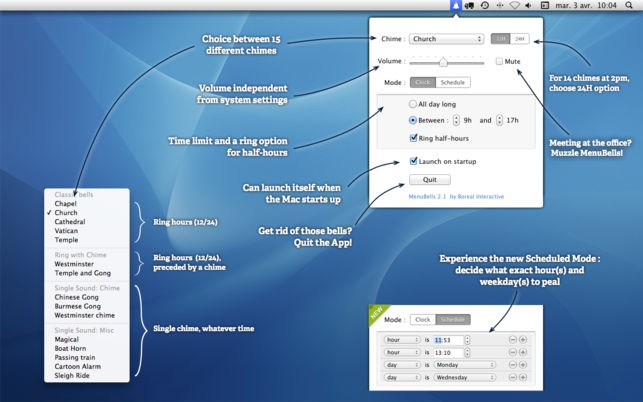Click the 13:10 time field
The image size is (643, 402).
coord(449,352)
